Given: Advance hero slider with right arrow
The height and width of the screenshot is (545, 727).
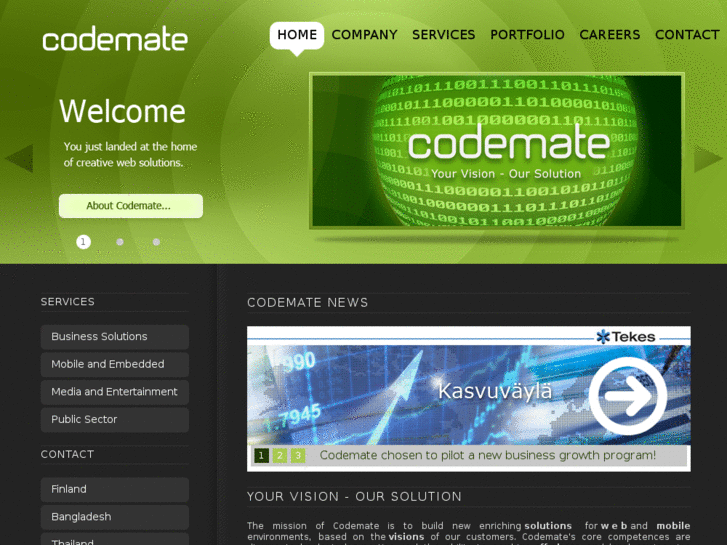Looking at the screenshot, I should (708, 158).
